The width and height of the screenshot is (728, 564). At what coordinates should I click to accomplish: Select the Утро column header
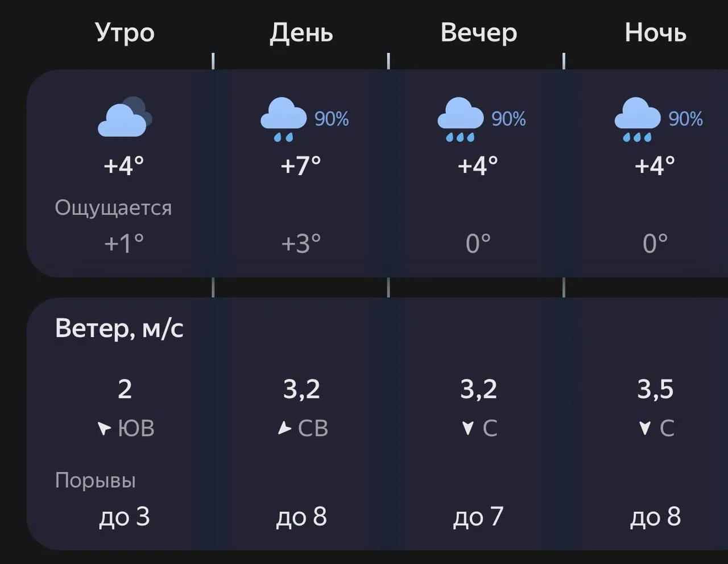click(125, 32)
